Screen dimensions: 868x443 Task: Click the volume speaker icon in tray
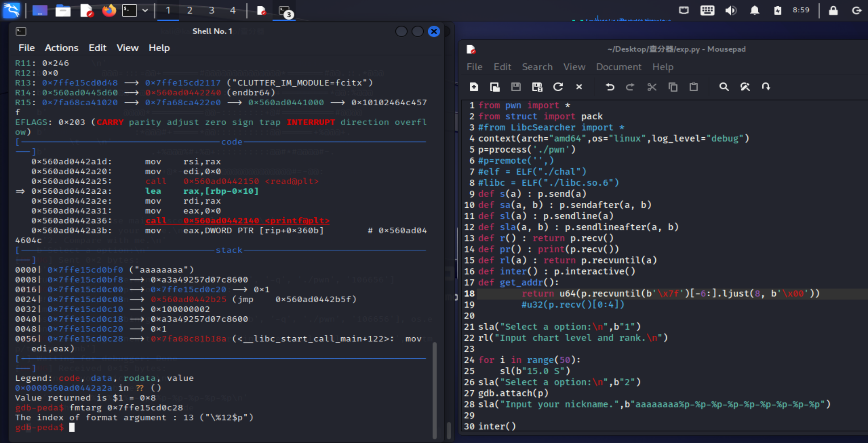[731, 10]
